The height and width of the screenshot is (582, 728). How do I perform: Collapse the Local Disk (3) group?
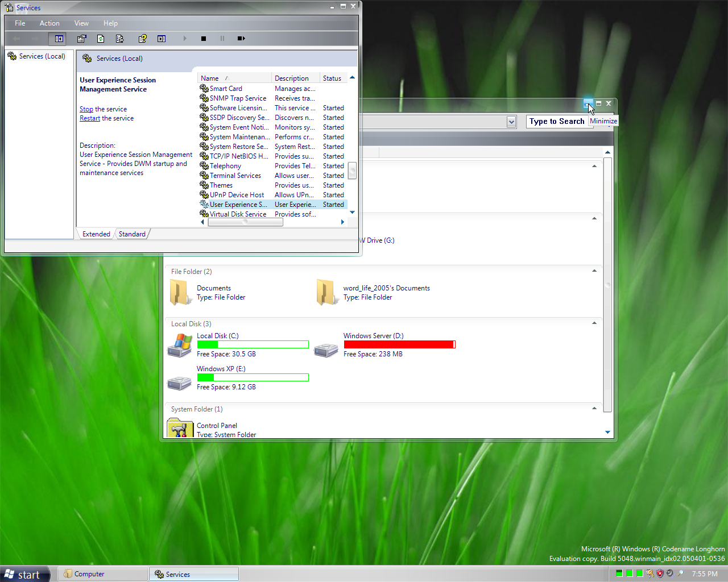coord(594,323)
